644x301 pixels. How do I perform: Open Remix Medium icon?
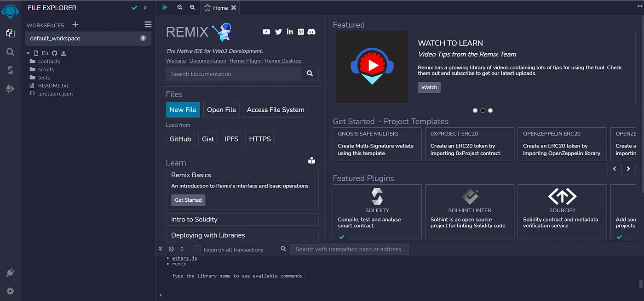click(301, 32)
